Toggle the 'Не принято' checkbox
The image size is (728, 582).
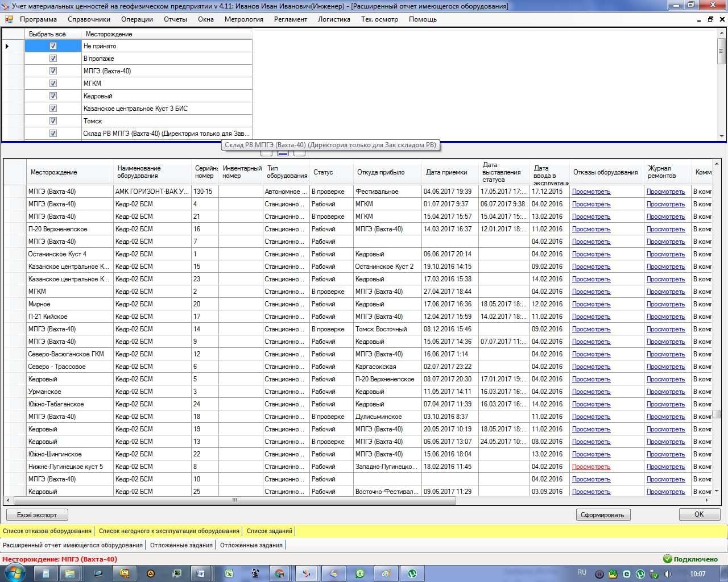53,46
